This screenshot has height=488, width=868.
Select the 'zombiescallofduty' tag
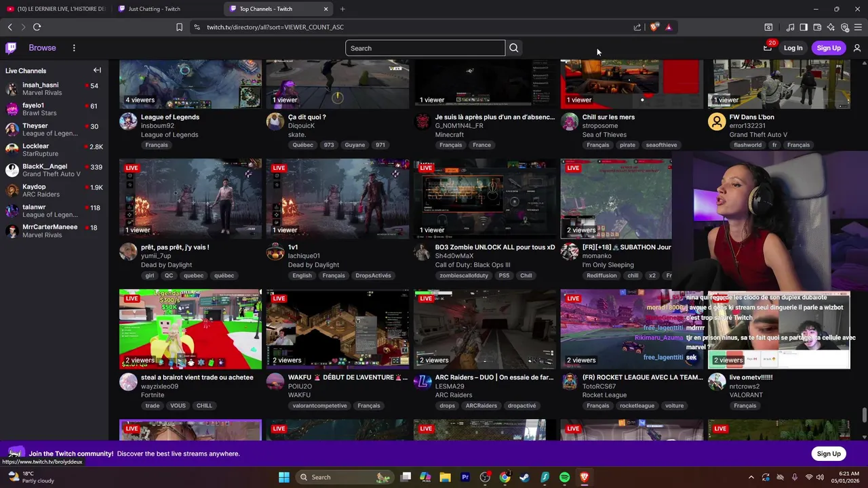(464, 276)
